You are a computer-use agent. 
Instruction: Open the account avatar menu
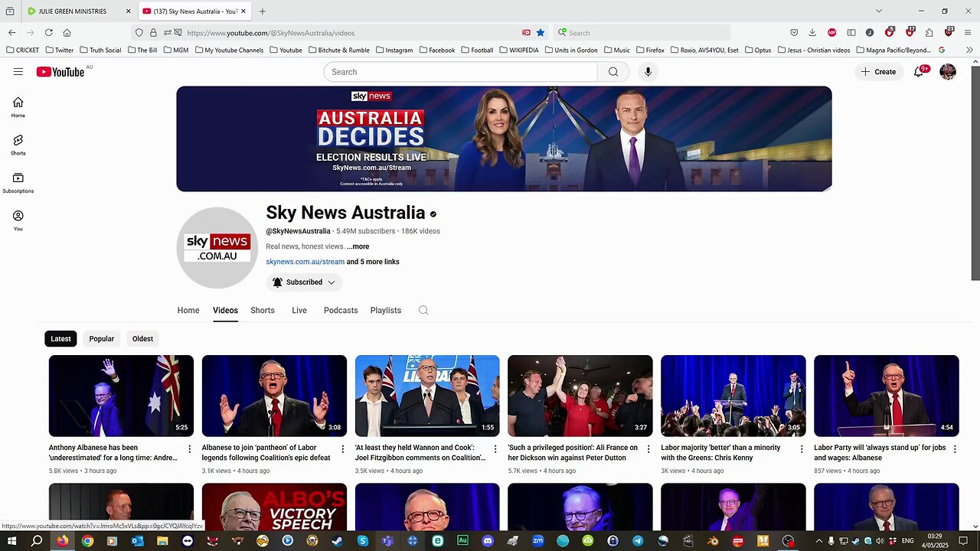coord(948,72)
